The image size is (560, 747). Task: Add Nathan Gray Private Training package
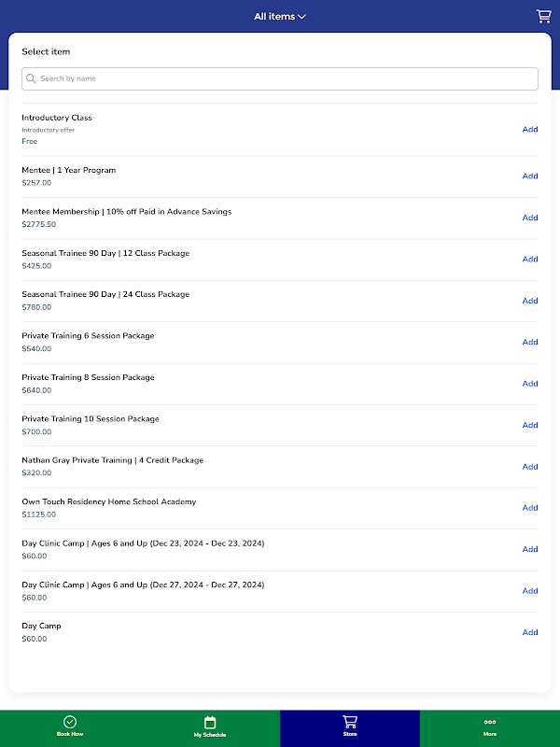pyautogui.click(x=529, y=466)
